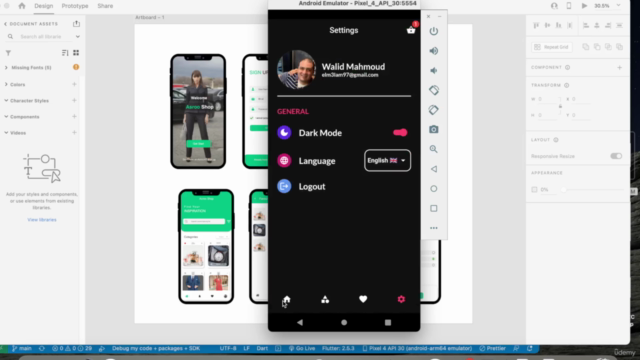
Task: Tap the Logout option
Action: pyautogui.click(x=312, y=187)
